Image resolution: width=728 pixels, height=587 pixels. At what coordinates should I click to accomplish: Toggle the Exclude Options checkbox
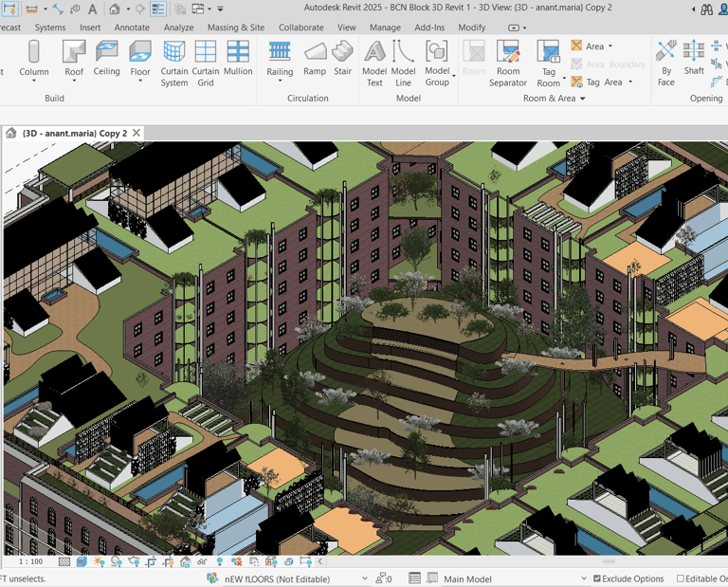click(x=597, y=578)
